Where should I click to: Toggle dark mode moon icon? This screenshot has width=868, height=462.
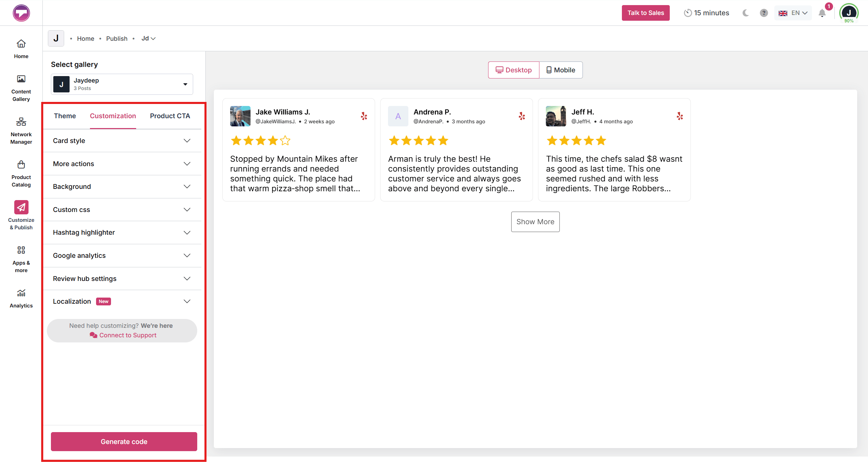745,13
